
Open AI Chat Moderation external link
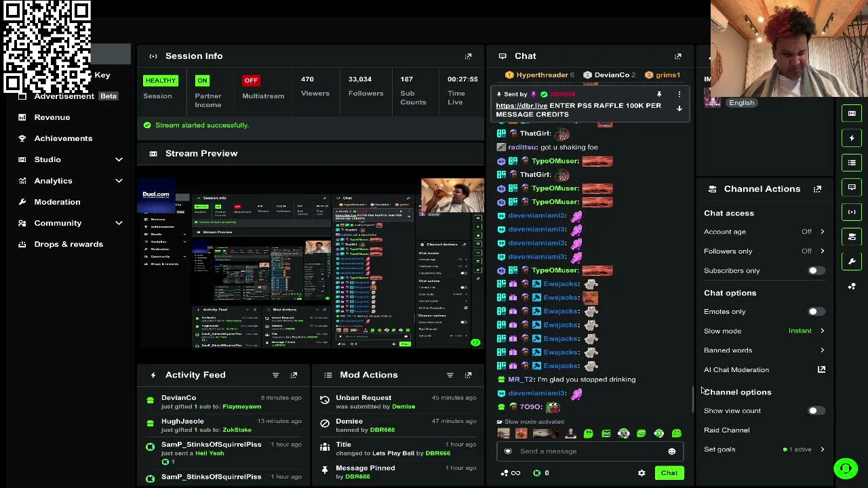(x=821, y=369)
